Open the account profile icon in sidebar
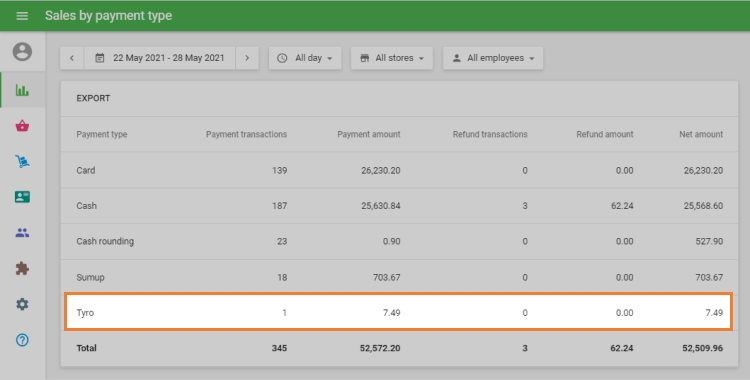Image resolution: width=750 pixels, height=380 pixels. (x=22, y=52)
